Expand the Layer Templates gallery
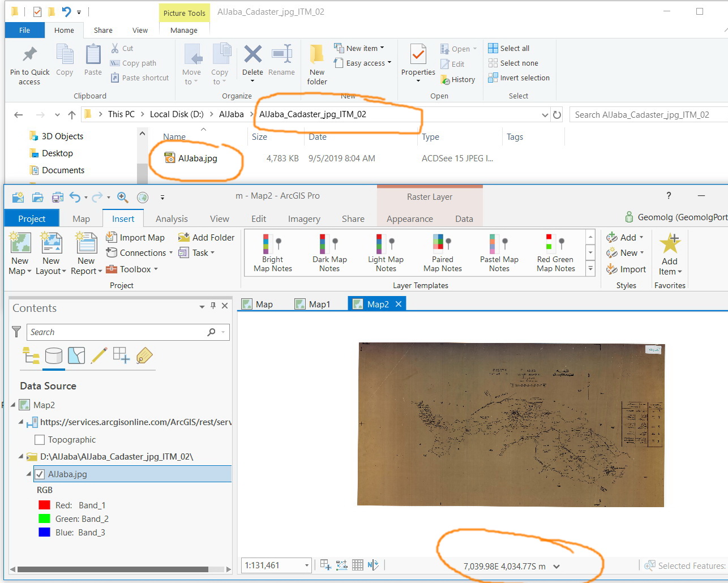This screenshot has width=728, height=583. pyautogui.click(x=590, y=269)
